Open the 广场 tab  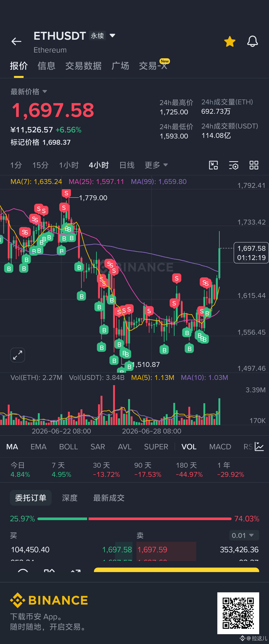coord(120,66)
